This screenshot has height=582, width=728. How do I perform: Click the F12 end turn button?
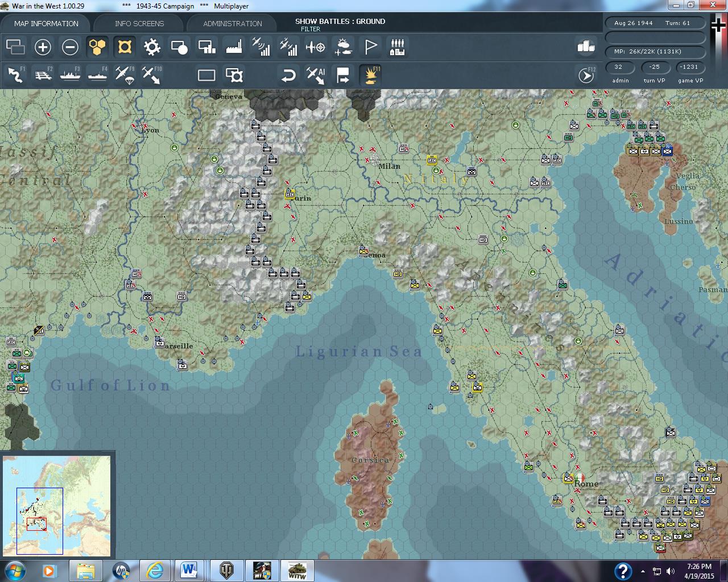click(586, 75)
